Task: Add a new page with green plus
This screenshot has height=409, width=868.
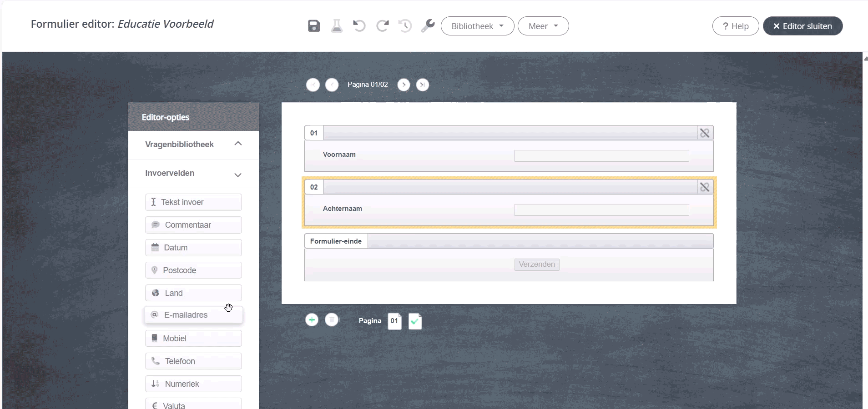Action: [x=312, y=320]
